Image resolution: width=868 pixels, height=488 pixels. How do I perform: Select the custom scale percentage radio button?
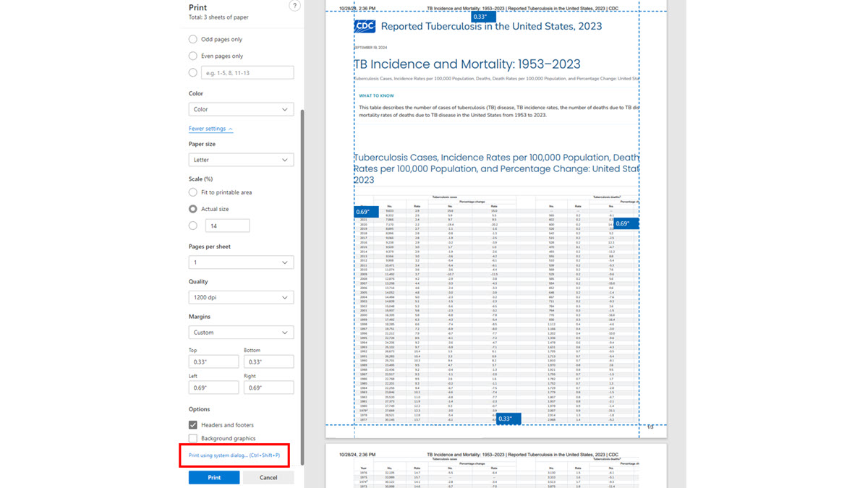point(192,226)
